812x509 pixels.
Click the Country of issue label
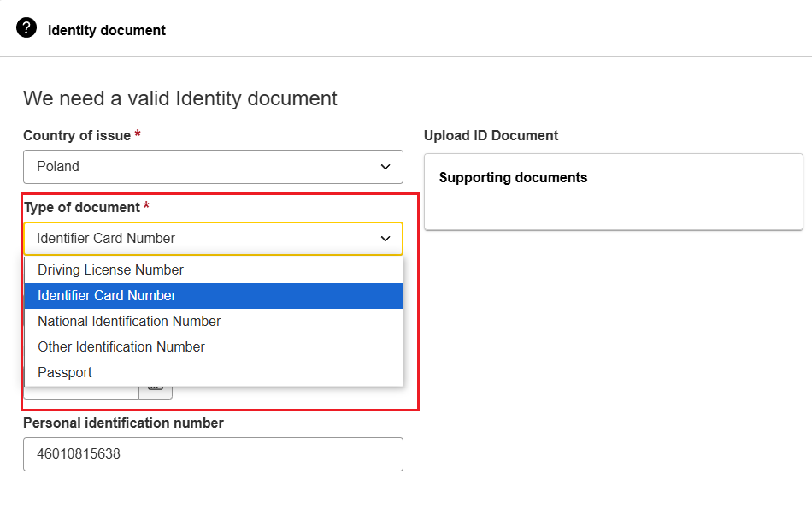[x=77, y=135]
